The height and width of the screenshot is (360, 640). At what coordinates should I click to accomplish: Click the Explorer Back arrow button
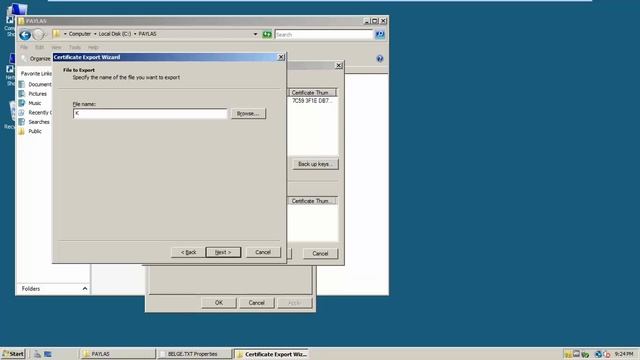(x=25, y=35)
